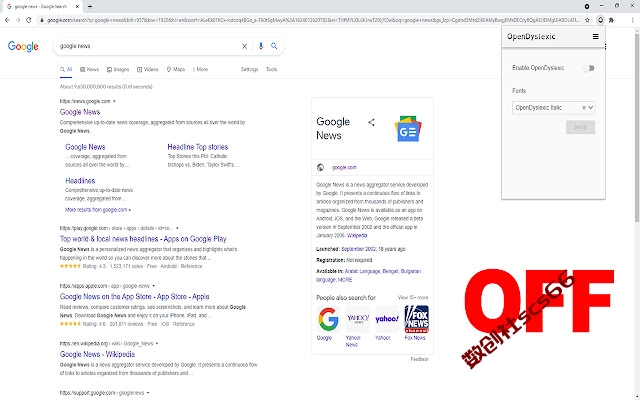Image resolution: width=640 pixels, height=400 pixels.
Task: Click the address bar URL
Action: (313, 20)
